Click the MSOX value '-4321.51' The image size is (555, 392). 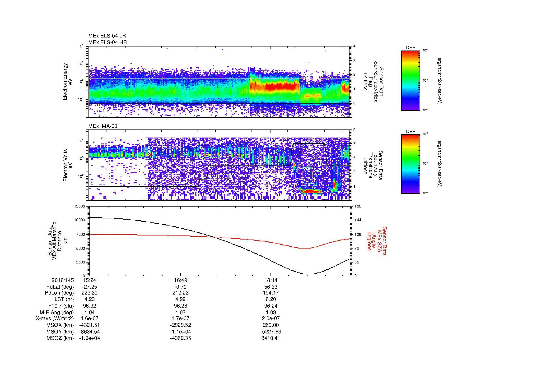click(90, 325)
